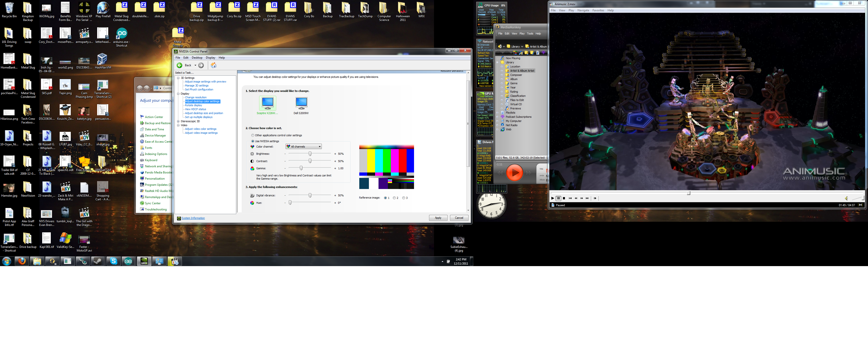Screen dimensions: 868x341
Task: Open Play Firefall desktop shortcut
Action: [x=103, y=10]
